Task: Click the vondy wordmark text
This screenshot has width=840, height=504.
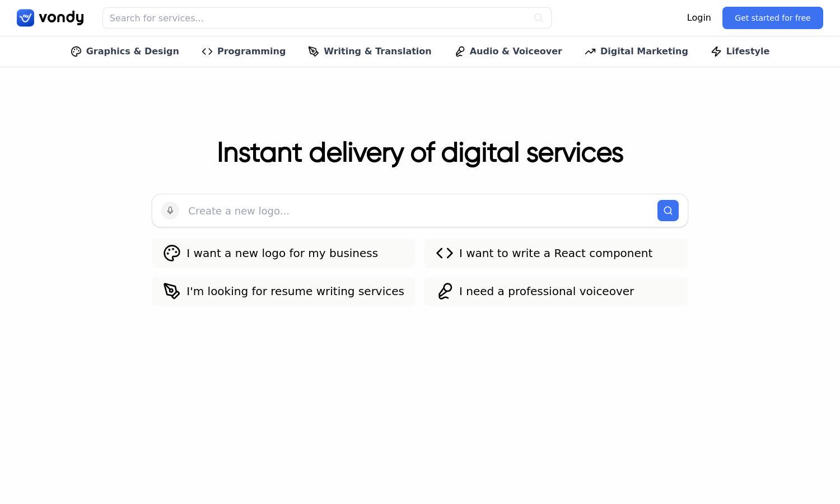Action: click(62, 18)
